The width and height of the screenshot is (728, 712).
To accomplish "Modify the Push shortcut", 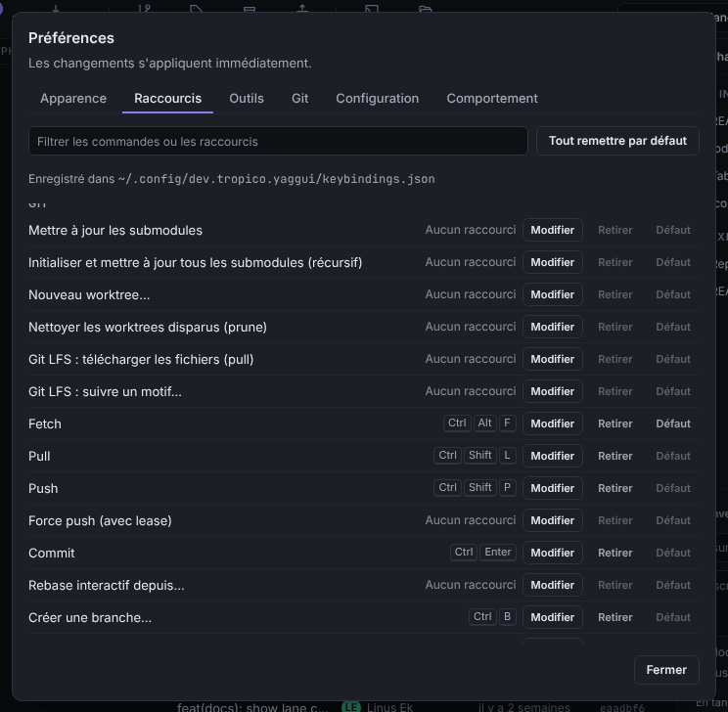I will (553, 488).
